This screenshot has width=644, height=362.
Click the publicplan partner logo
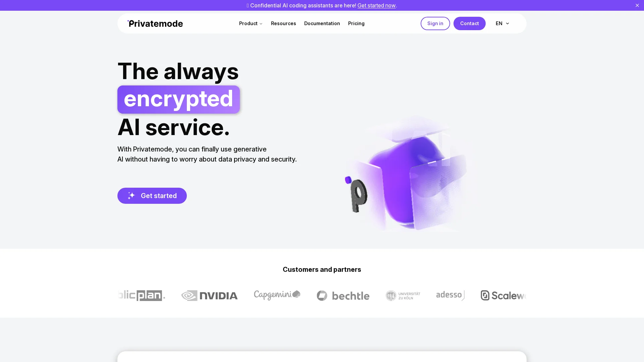tap(141, 296)
